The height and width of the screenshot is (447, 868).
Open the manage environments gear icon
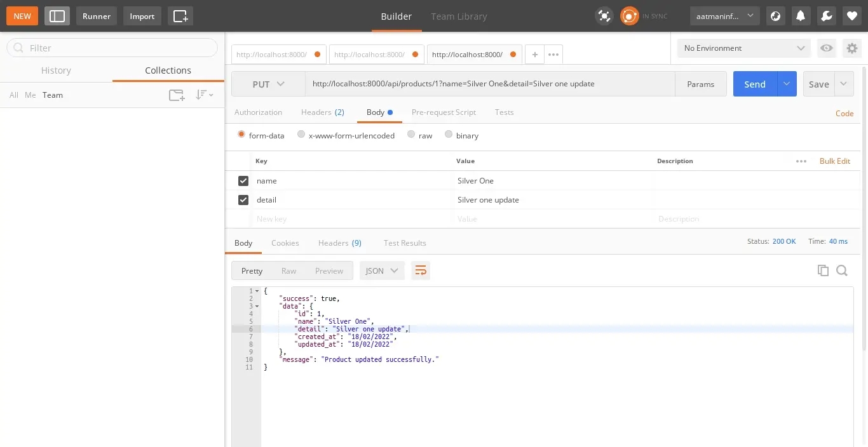point(851,48)
